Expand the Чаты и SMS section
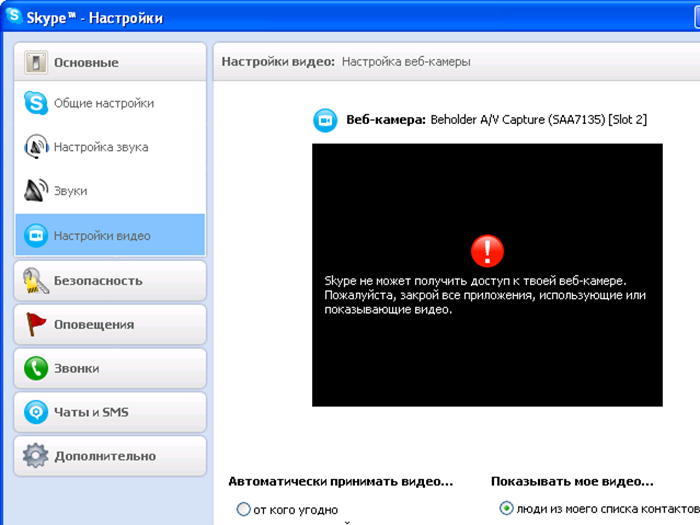The width and height of the screenshot is (700, 525). click(110, 412)
